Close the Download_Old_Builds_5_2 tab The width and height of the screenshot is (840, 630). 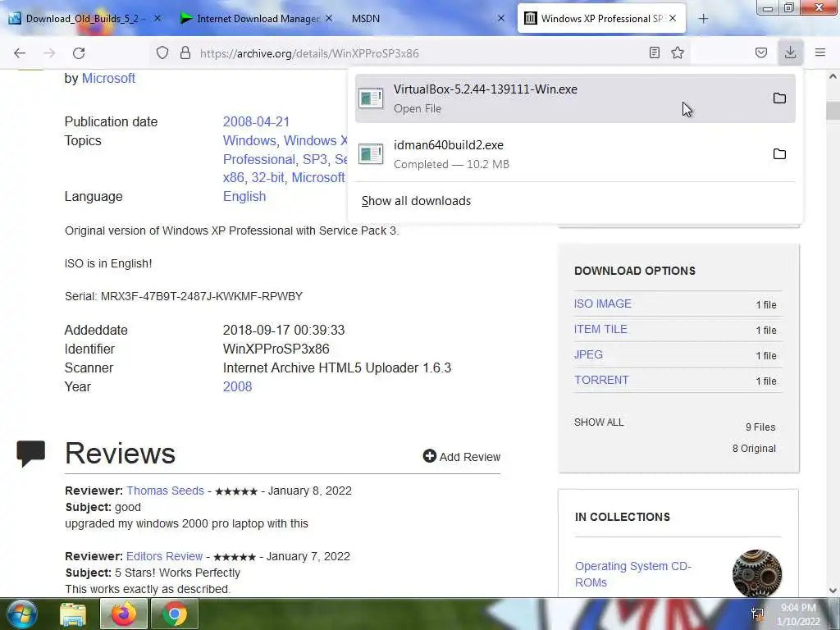pyautogui.click(x=157, y=18)
